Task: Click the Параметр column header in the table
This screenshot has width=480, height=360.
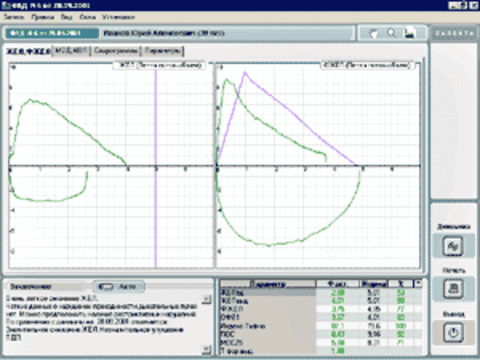Action: point(268,284)
